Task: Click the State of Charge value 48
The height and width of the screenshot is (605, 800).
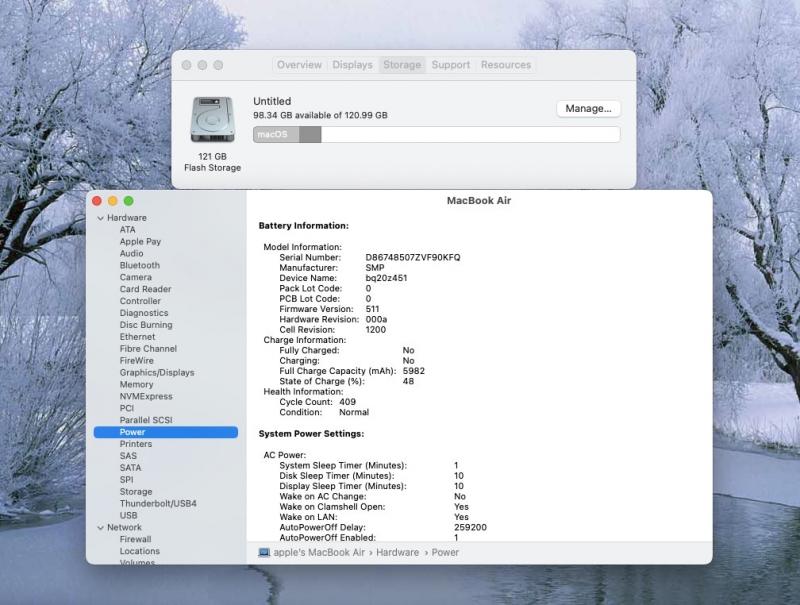Action: [x=408, y=381]
